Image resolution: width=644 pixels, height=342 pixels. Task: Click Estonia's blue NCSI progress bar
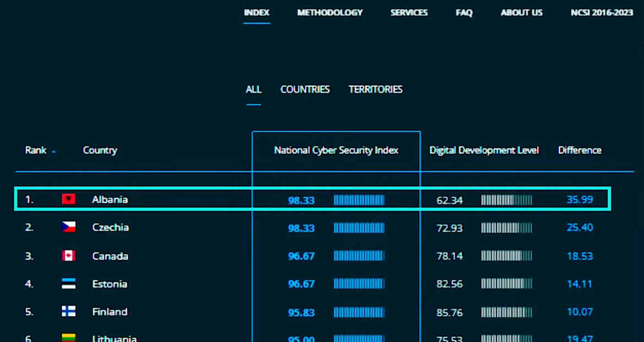[x=359, y=284]
